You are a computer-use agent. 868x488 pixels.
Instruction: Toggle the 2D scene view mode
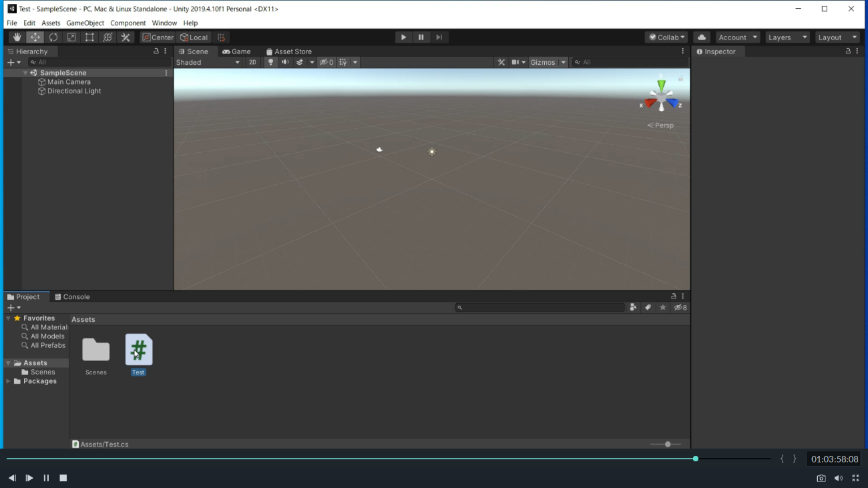coord(252,61)
